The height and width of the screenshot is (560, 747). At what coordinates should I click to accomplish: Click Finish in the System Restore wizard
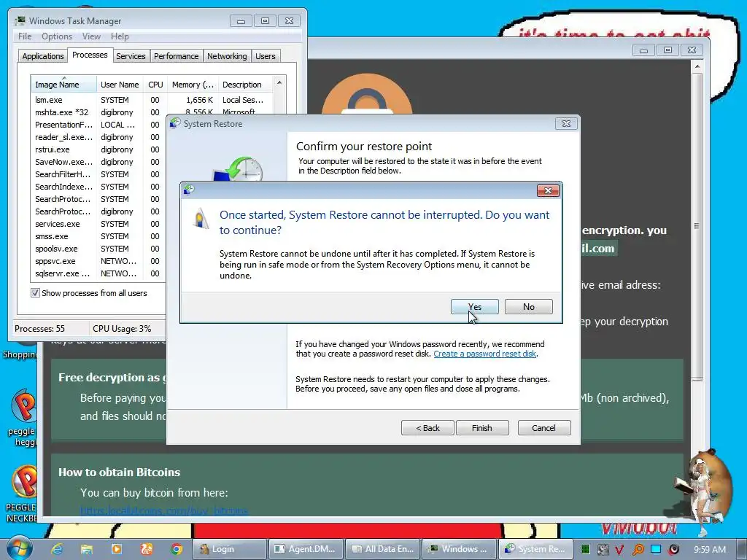click(482, 427)
